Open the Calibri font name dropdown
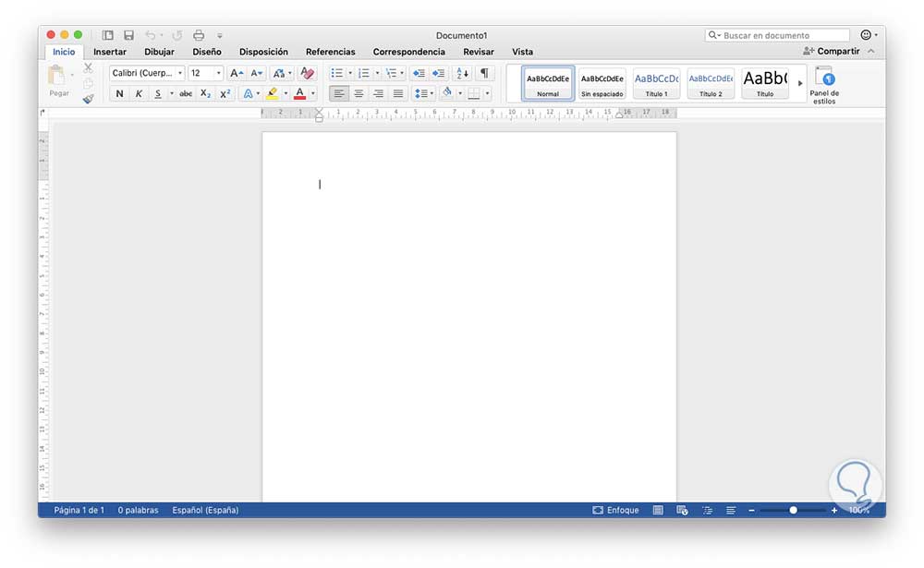924x568 pixels. (180, 73)
